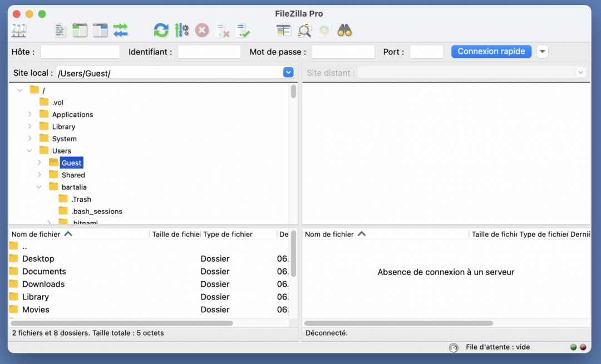Image resolution: width=601 pixels, height=364 pixels.
Task: Expand the Guest folder node
Action: 40,162
